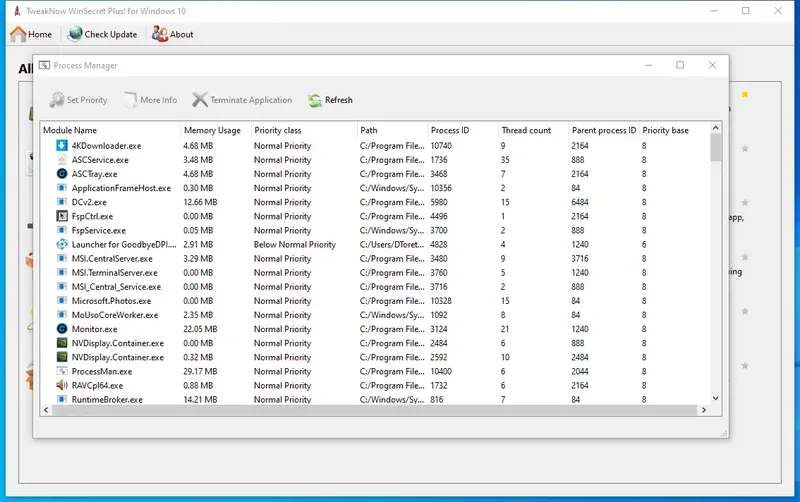
Task: Select the Launcher for GoodbyeDPI icon
Action: [62, 244]
